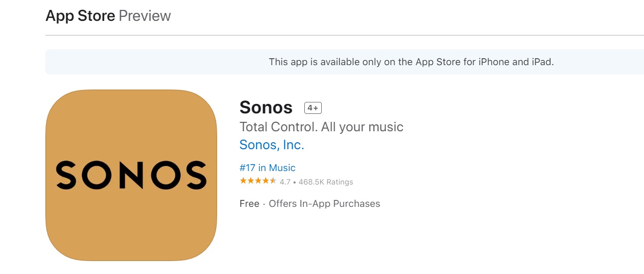Click the fourth orange rating star

pos(265,181)
